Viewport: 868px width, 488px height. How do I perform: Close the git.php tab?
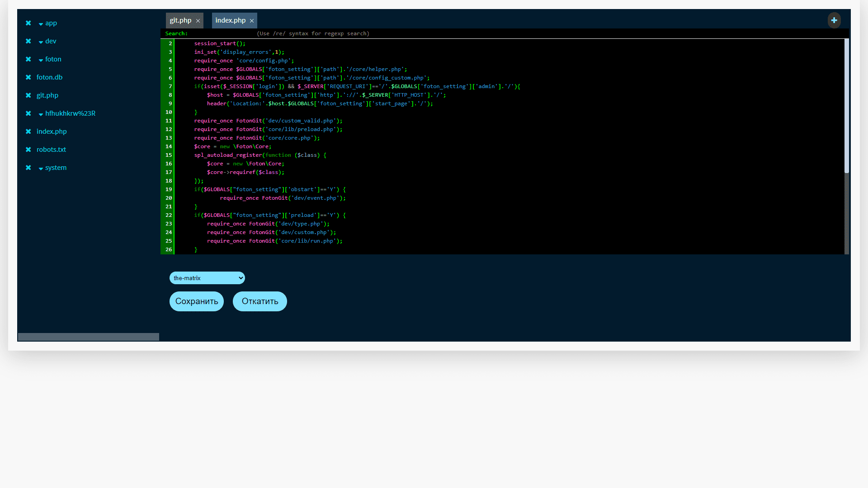point(198,21)
